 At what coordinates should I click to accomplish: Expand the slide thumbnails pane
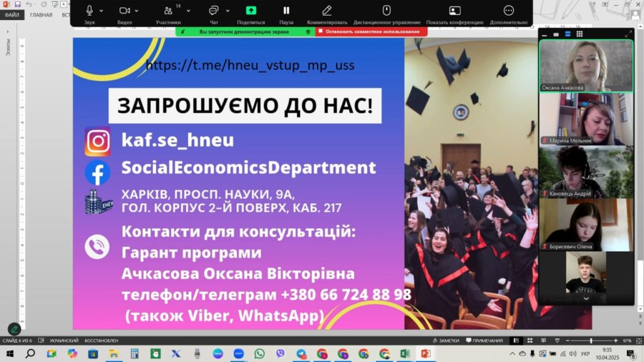pos(8,31)
